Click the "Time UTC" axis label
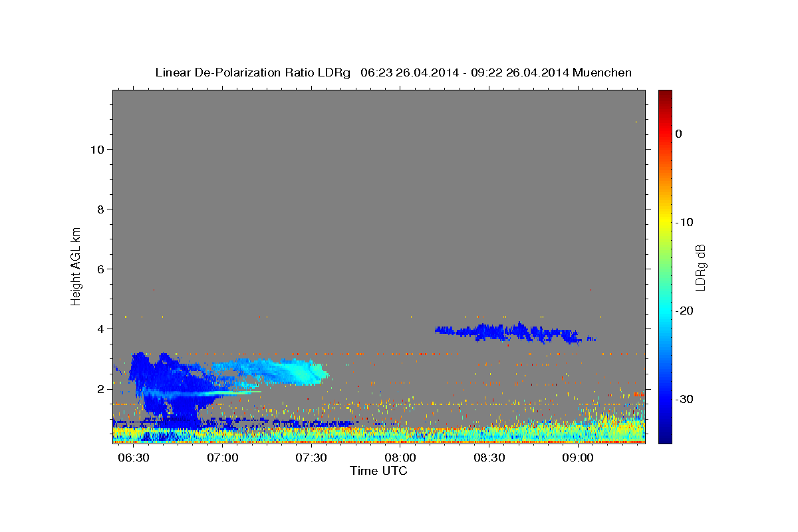 pos(378,471)
